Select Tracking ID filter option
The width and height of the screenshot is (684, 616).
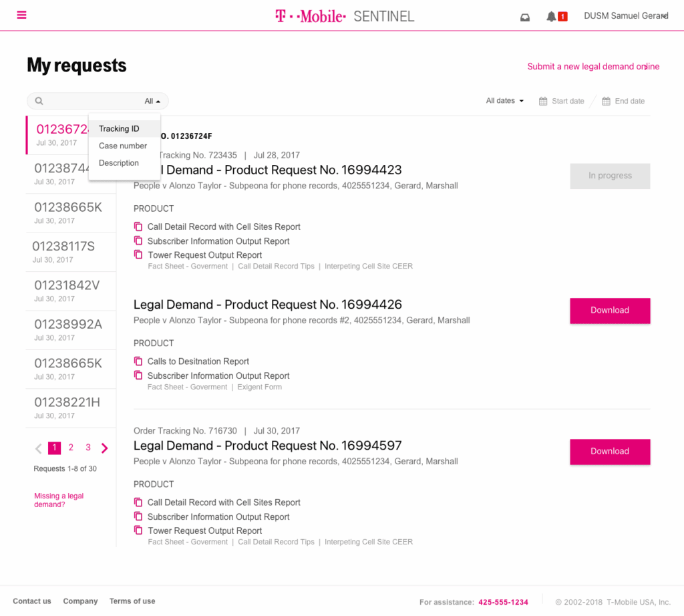pos(119,129)
